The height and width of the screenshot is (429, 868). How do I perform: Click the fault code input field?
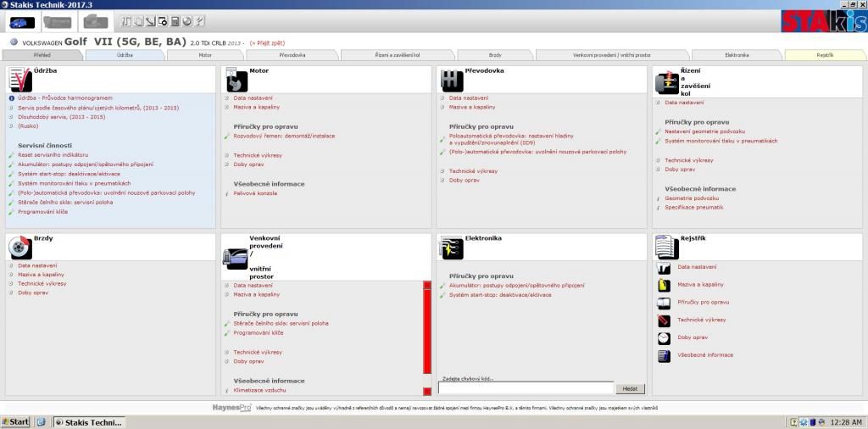(525, 388)
